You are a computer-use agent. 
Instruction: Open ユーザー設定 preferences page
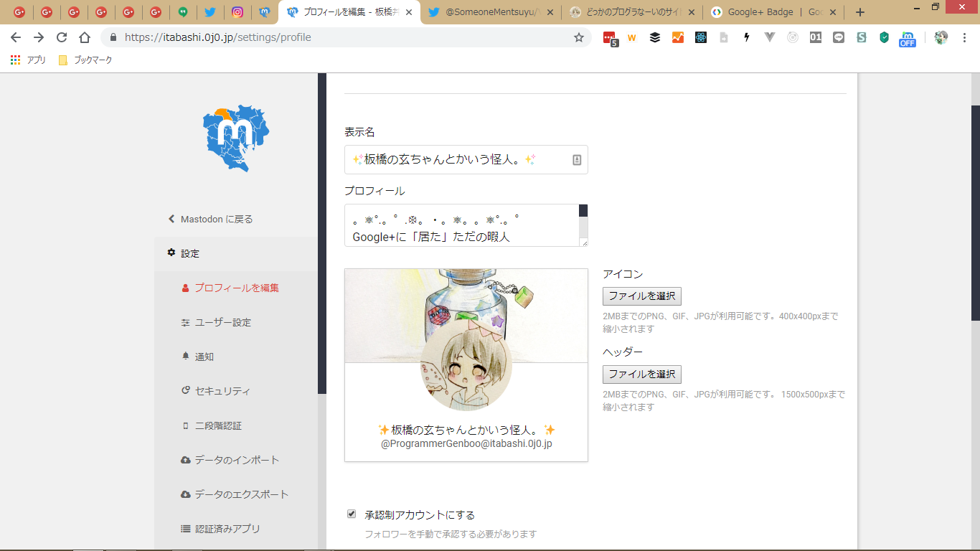click(x=222, y=322)
